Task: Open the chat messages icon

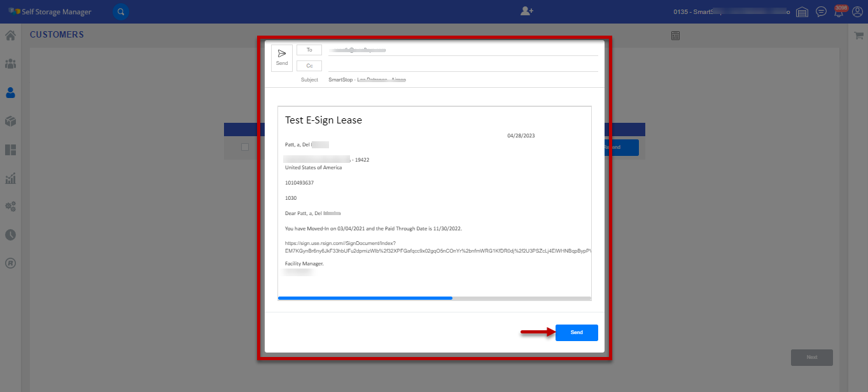Action: pyautogui.click(x=822, y=11)
